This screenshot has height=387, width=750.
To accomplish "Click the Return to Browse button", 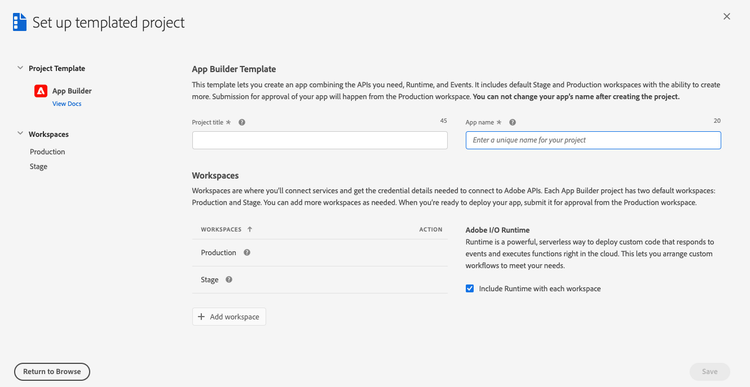I will 52,372.
